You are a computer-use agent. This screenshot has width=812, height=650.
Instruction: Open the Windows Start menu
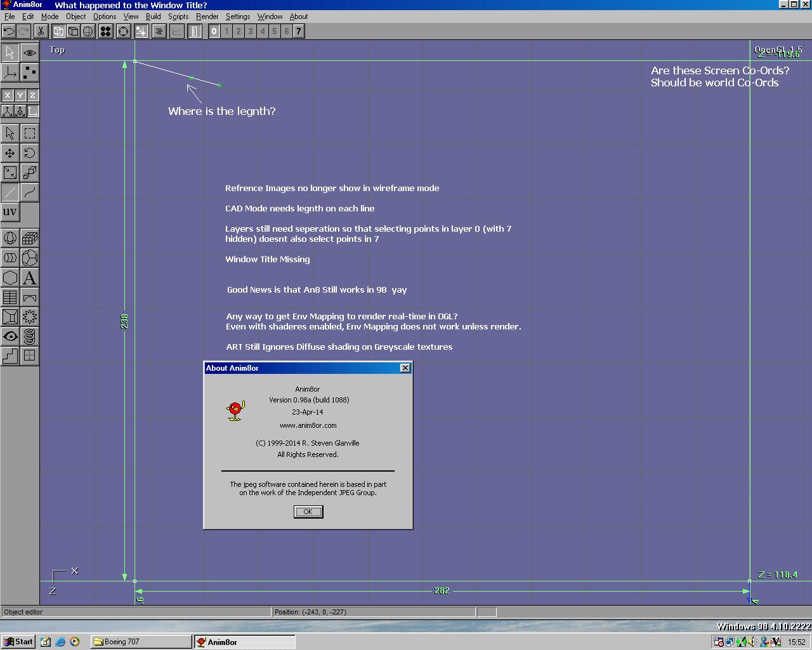pos(18,642)
